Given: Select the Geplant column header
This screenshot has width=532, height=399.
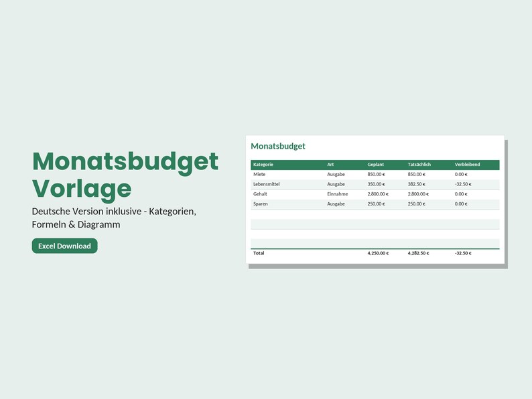Looking at the screenshot, I should (376, 165).
